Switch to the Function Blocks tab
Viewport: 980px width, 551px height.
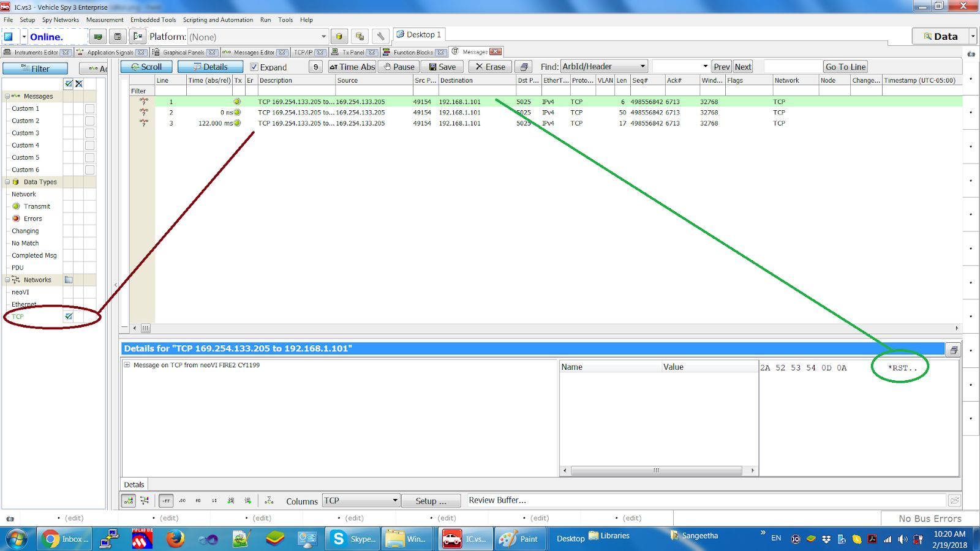(x=412, y=53)
